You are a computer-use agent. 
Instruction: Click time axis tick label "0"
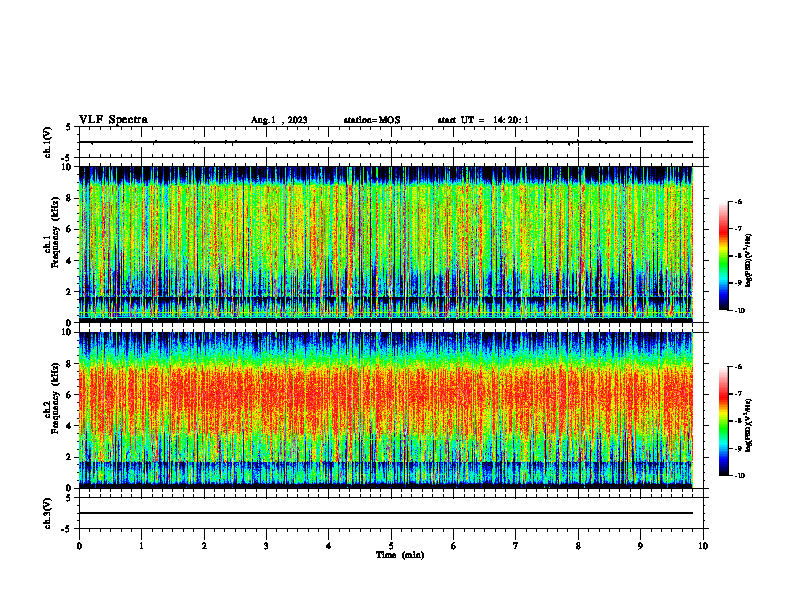click(79, 546)
